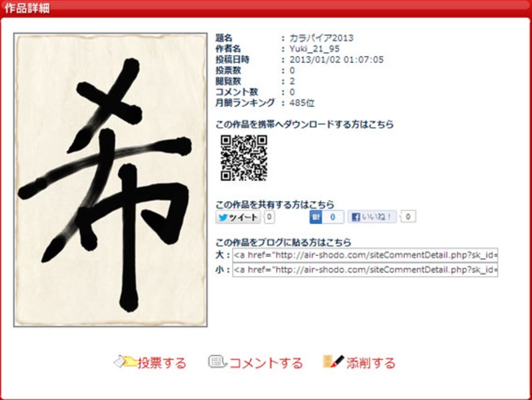Click the 作品詳細 header bar

coord(266,8)
